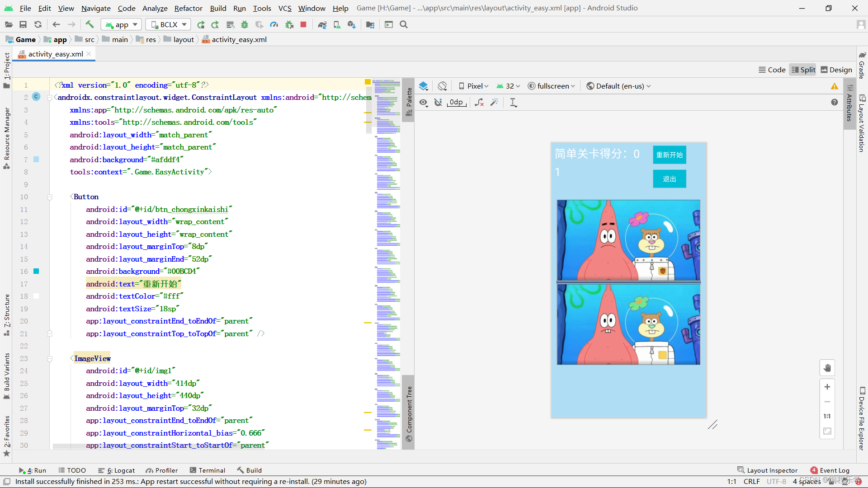Image resolution: width=868 pixels, height=488 pixels.
Task: Click the Infer Constraints magic wand icon
Action: [495, 103]
